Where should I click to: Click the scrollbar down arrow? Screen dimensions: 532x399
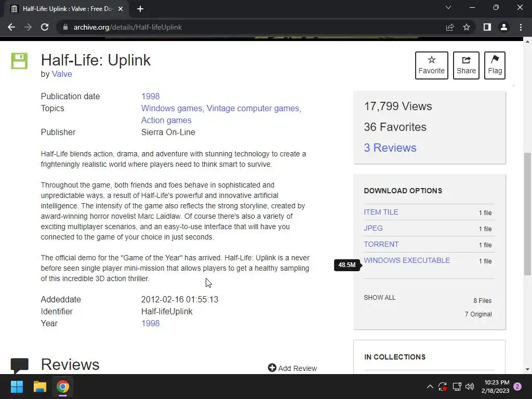(x=527, y=369)
